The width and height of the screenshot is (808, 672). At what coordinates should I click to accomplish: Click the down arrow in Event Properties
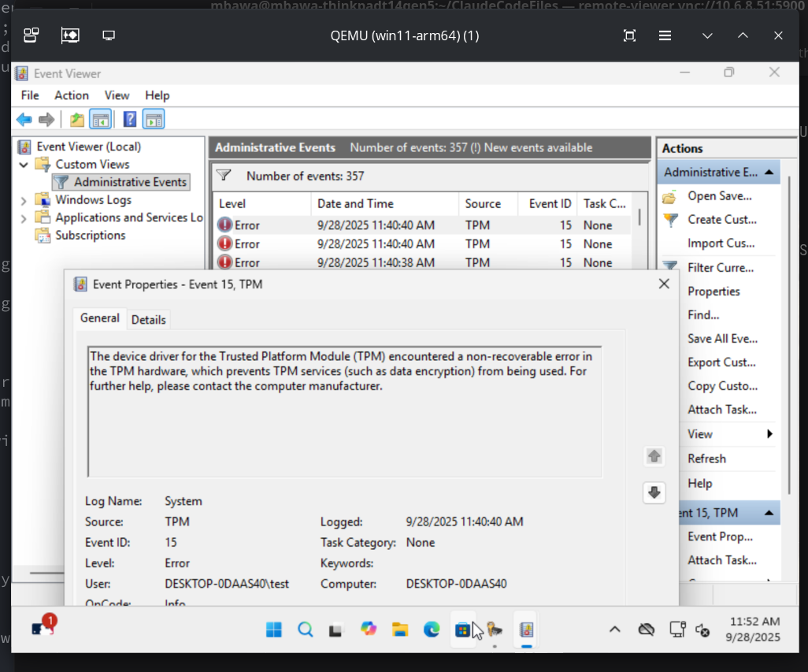click(654, 492)
